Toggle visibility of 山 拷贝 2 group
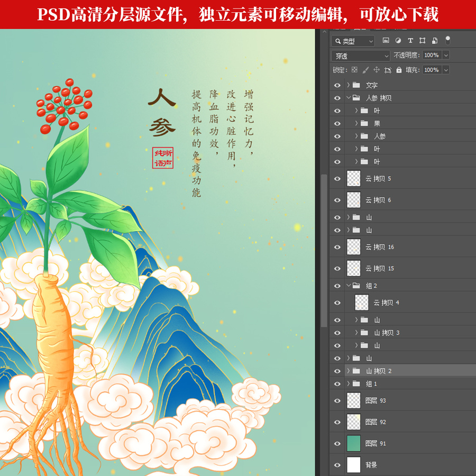Image resolution: width=476 pixels, height=476 pixels. [337, 371]
